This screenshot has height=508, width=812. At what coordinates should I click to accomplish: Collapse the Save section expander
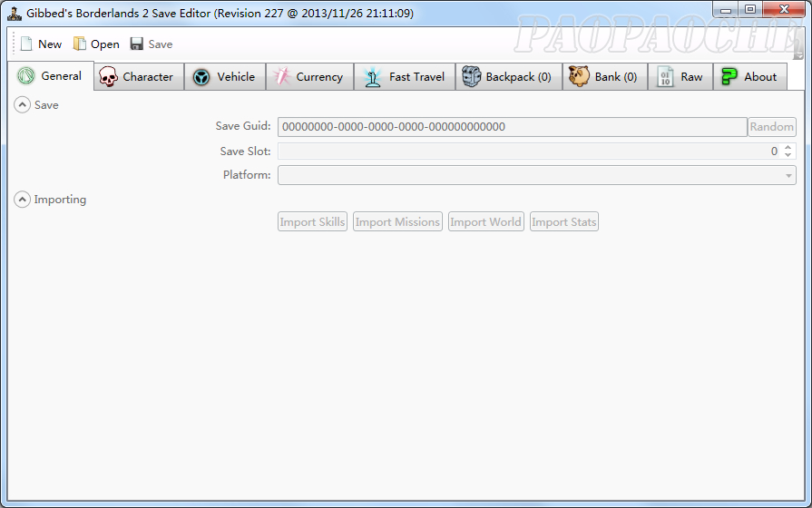tap(22, 105)
